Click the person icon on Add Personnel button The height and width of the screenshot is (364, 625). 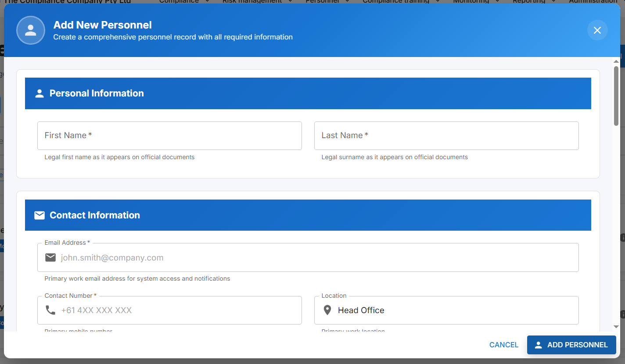click(538, 345)
